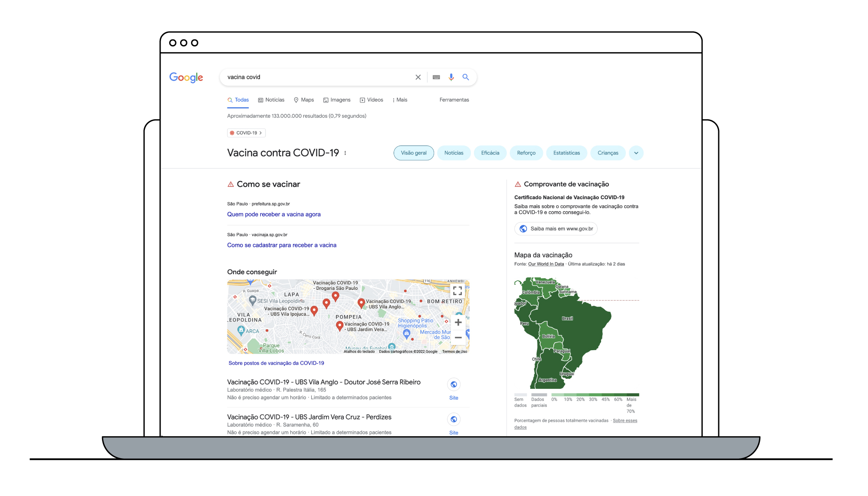Click Argentina on the vaccination map

tap(548, 380)
